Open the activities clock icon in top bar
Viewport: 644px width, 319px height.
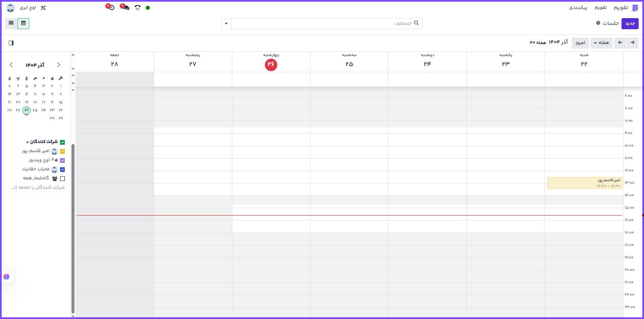click(x=111, y=8)
